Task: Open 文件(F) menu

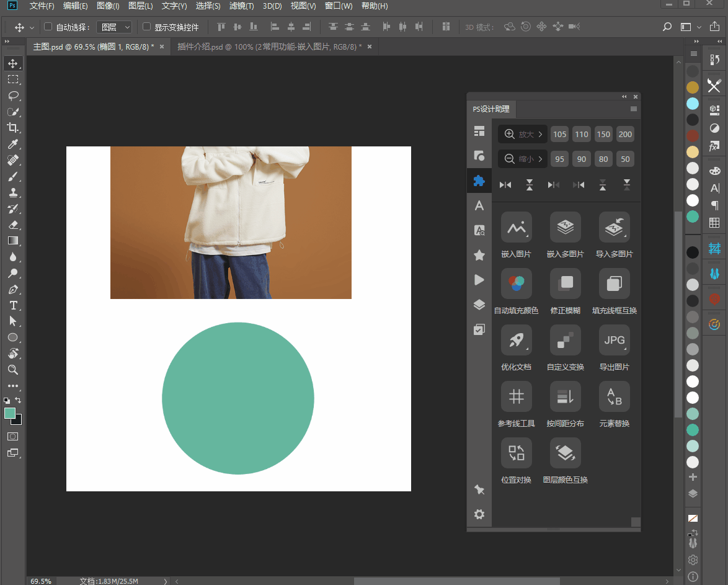Action: [42, 6]
